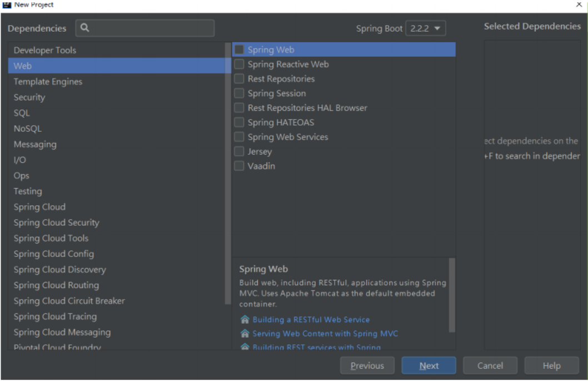
Task: Choose Spring Cloud Messaging category
Action: click(117, 332)
